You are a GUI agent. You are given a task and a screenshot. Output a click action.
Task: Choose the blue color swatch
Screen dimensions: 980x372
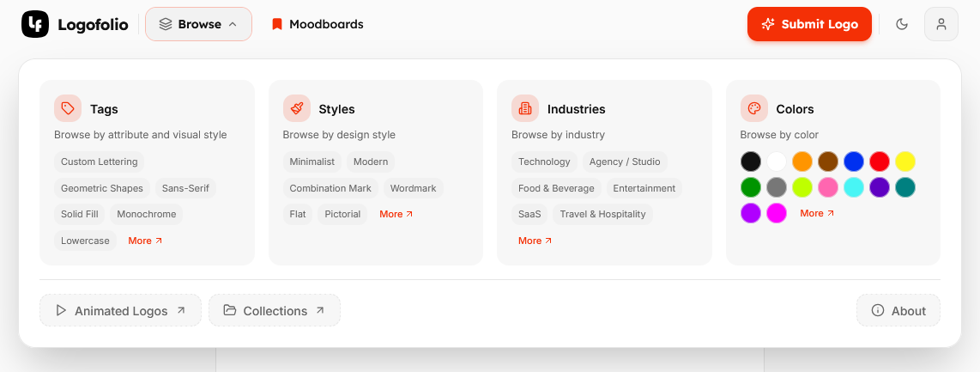(x=853, y=162)
